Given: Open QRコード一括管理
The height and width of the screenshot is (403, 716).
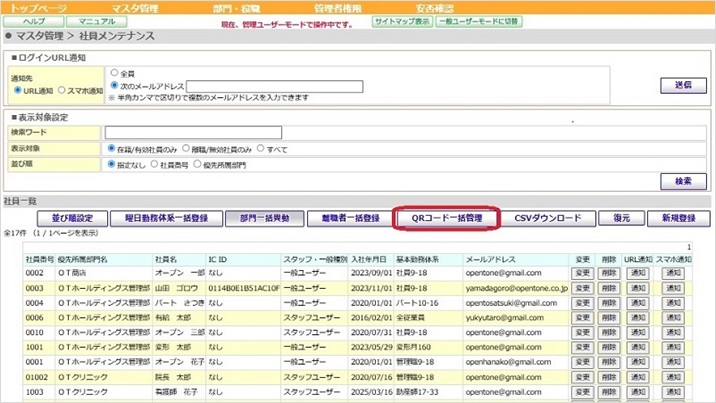Looking at the screenshot, I should click(x=447, y=218).
